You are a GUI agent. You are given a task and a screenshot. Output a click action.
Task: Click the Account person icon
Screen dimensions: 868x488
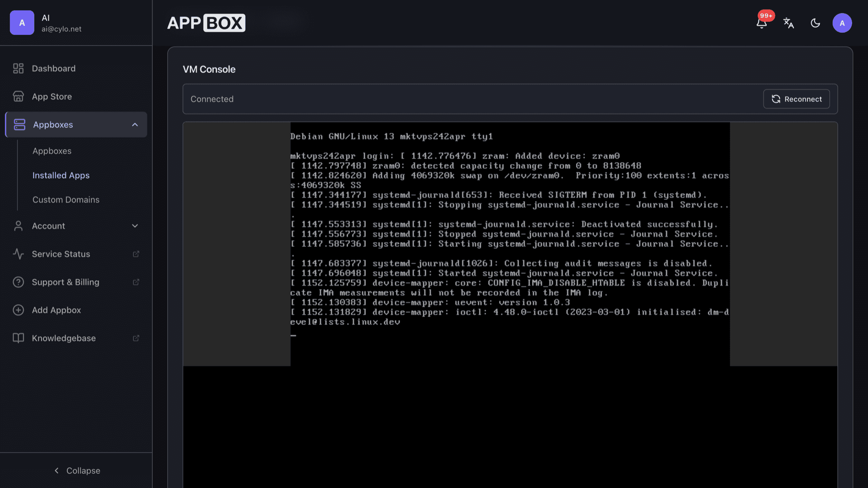click(18, 226)
